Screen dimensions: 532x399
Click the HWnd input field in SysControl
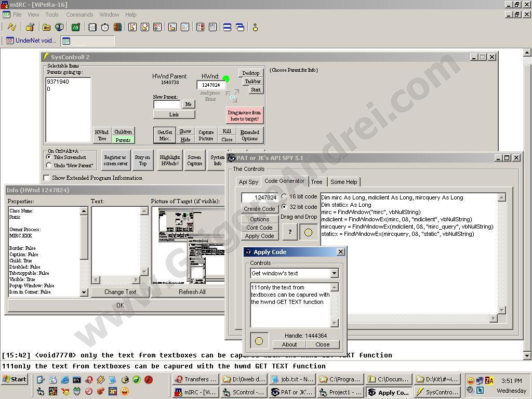click(x=211, y=85)
